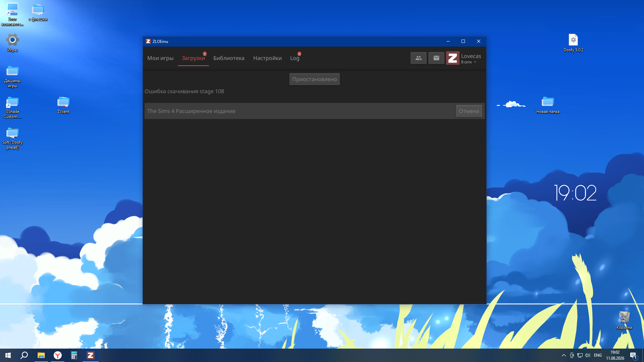Open the messages envelope icon
This screenshot has height=362, width=644.
(x=436, y=58)
